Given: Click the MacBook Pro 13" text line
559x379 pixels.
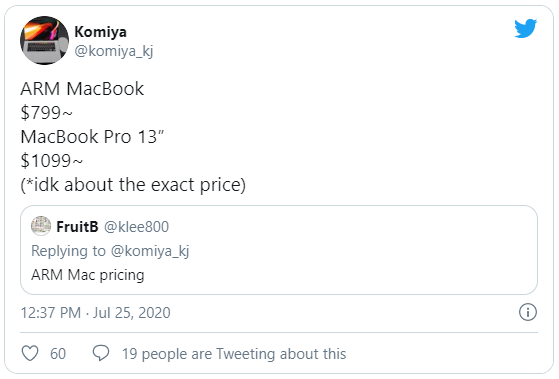Looking at the screenshot, I should 92,137.
